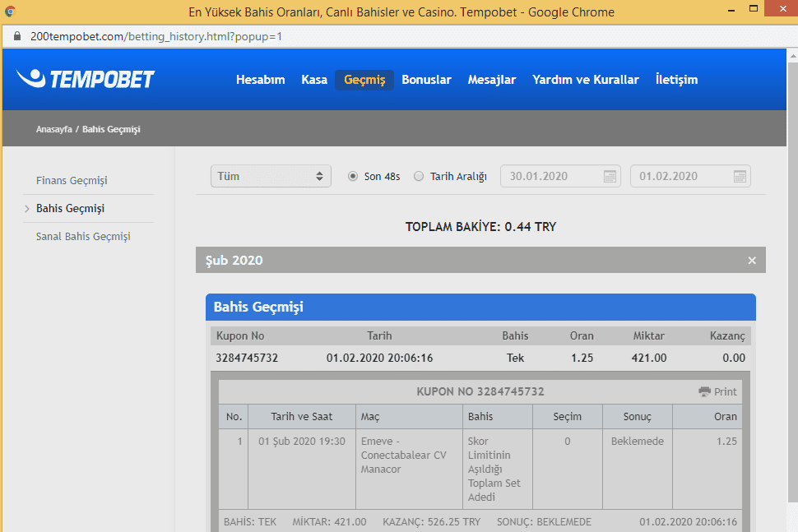The height and width of the screenshot is (532, 798).
Task: Click Kazanç value 0.00
Action: [x=734, y=358]
